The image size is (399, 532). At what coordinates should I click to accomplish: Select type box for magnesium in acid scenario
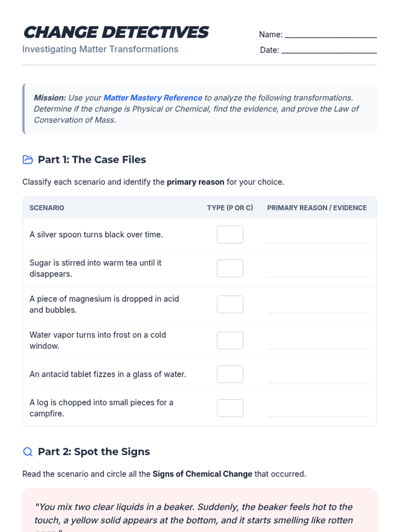(x=230, y=304)
